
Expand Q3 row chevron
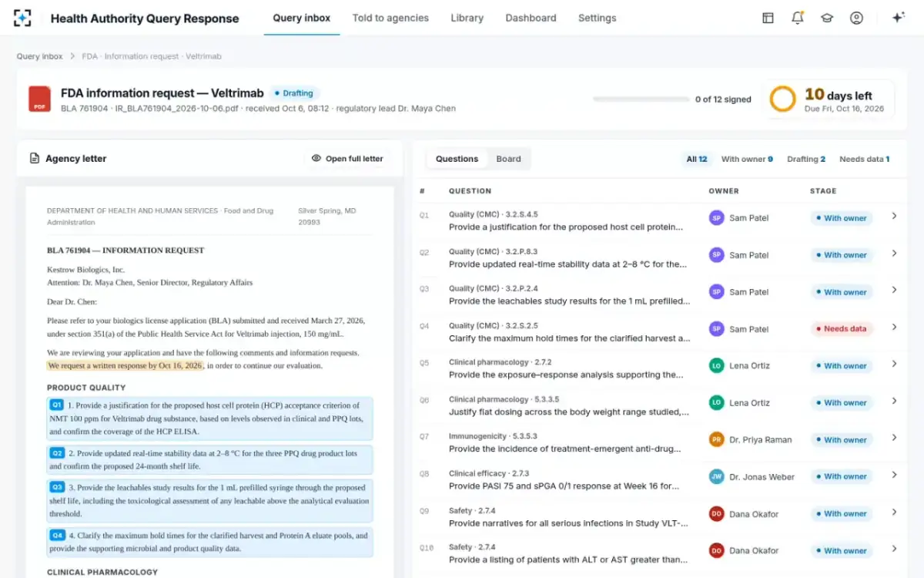894,291
